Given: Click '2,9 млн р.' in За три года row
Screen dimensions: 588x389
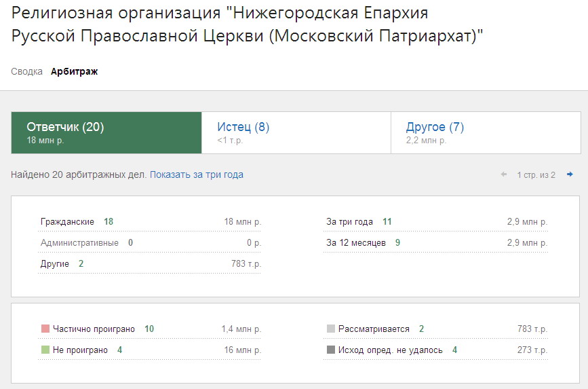Looking at the screenshot, I should tap(527, 221).
